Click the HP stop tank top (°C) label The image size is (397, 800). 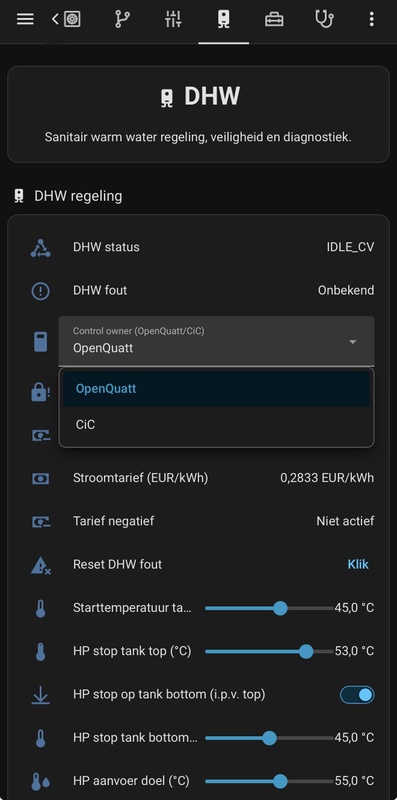click(132, 652)
